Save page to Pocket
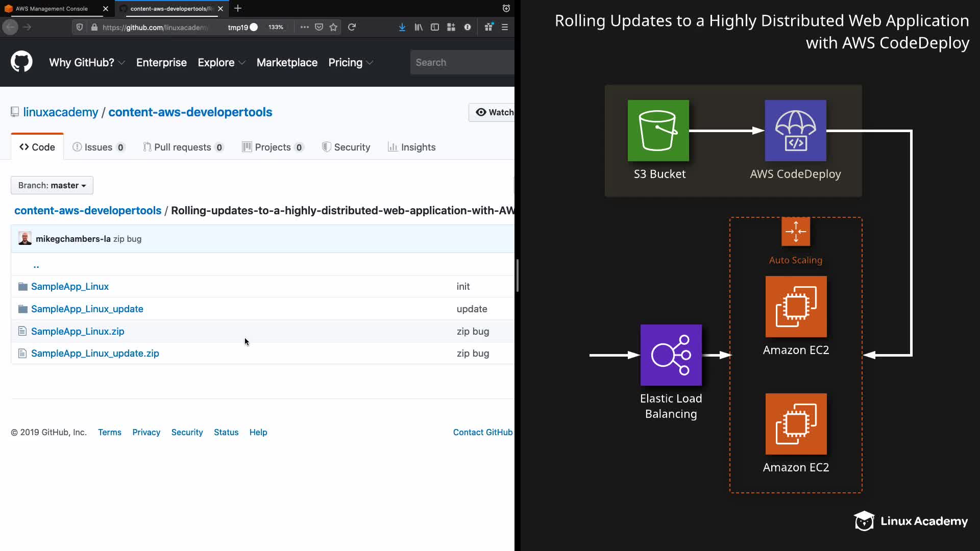The width and height of the screenshot is (980, 551). tap(319, 28)
